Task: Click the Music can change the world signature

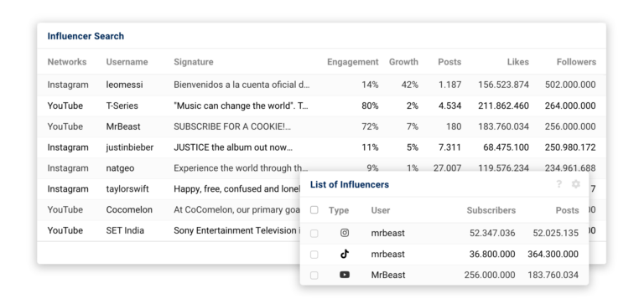Action: tap(241, 106)
